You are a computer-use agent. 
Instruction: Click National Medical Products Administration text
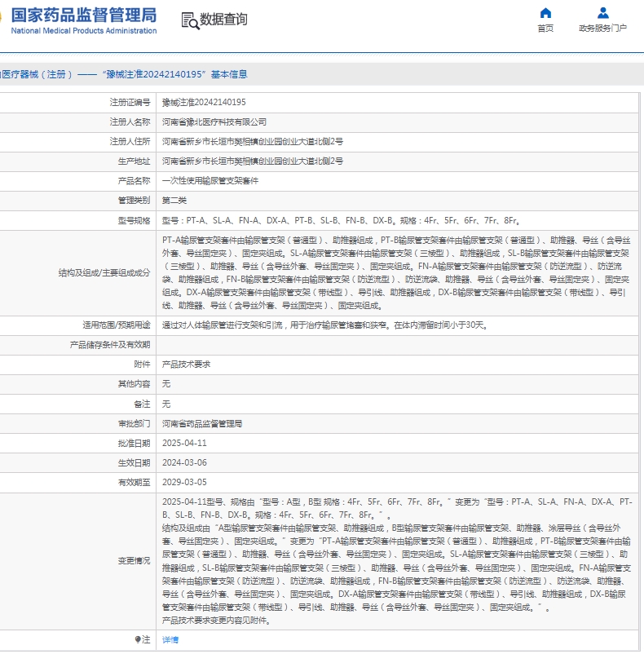pyautogui.click(x=84, y=31)
